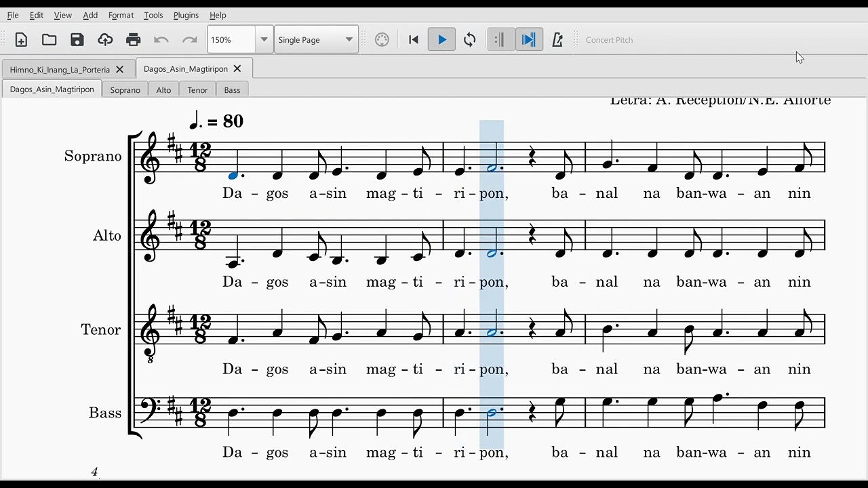The height and width of the screenshot is (488, 868).
Task: Toggle MIDI input icon
Action: (x=382, y=40)
